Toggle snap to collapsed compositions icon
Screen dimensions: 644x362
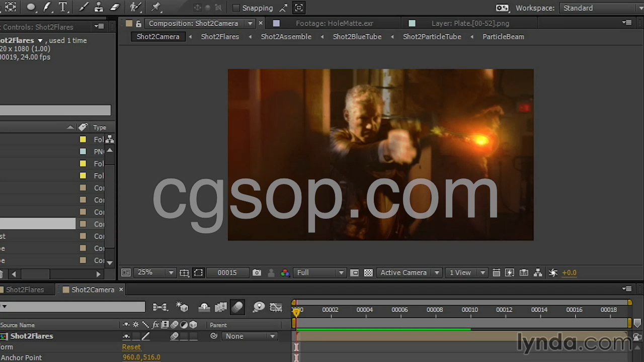(299, 8)
